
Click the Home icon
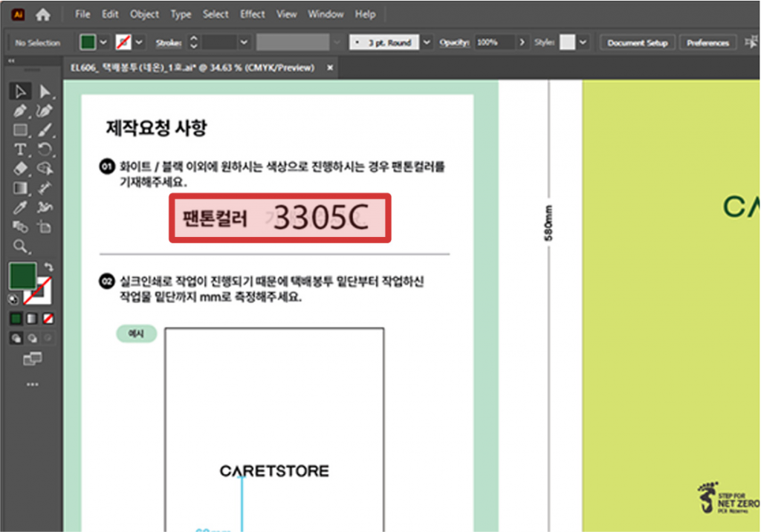tap(42, 15)
